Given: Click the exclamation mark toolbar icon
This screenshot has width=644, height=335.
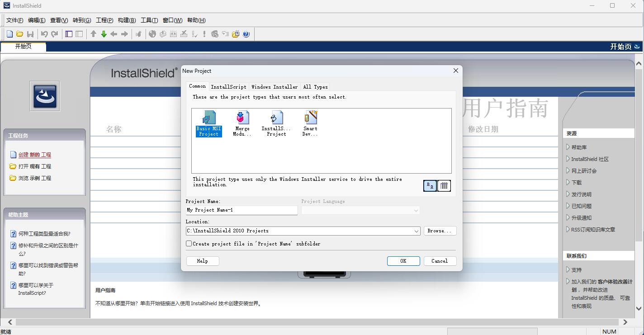Looking at the screenshot, I should (x=204, y=34).
